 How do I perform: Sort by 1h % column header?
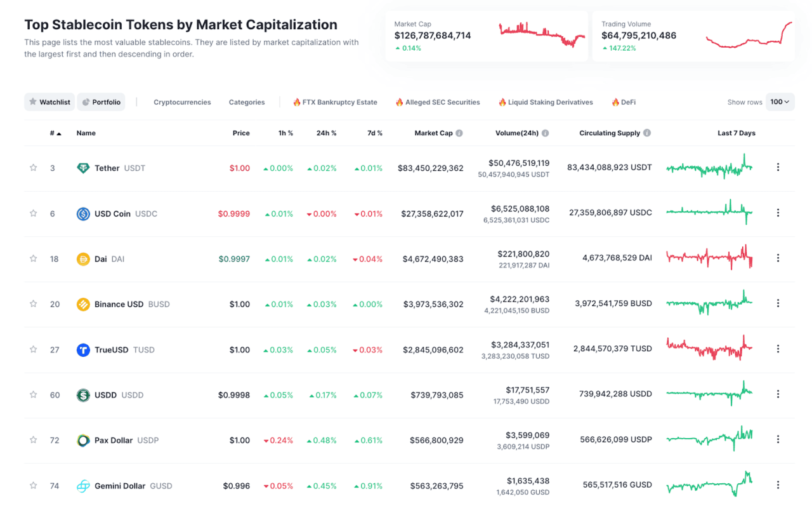pos(285,133)
